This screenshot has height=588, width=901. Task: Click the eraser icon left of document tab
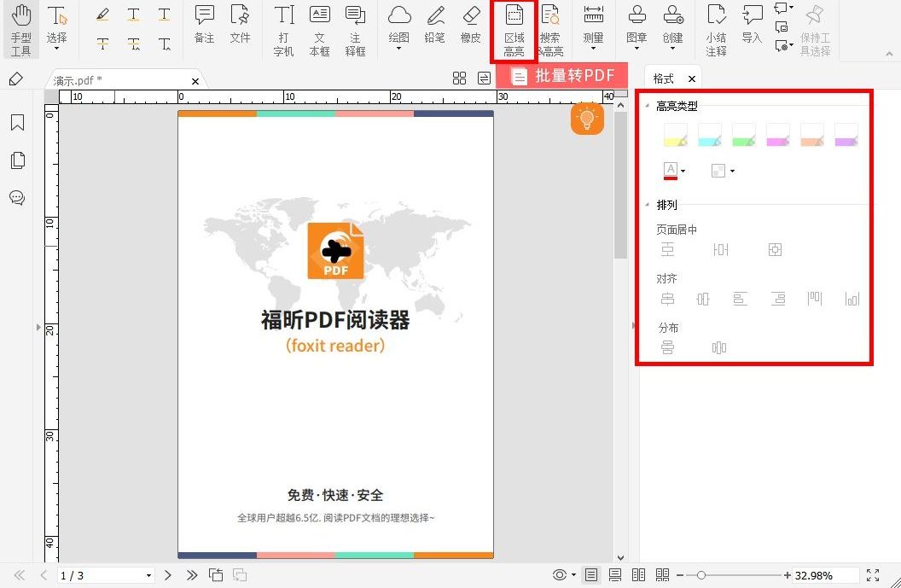tap(16, 79)
